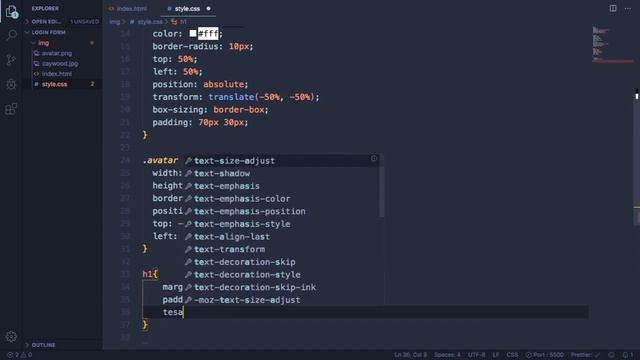Image resolution: width=640 pixels, height=360 pixels.
Task: Click the CSS language mode selector
Action: point(512,355)
